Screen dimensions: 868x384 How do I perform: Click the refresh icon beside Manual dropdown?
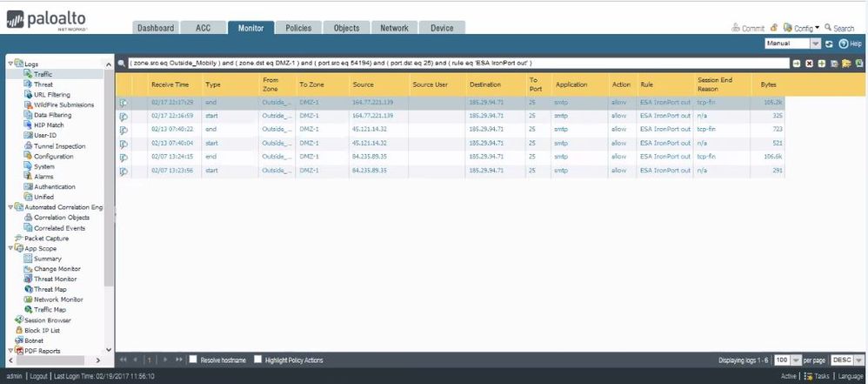coord(829,44)
